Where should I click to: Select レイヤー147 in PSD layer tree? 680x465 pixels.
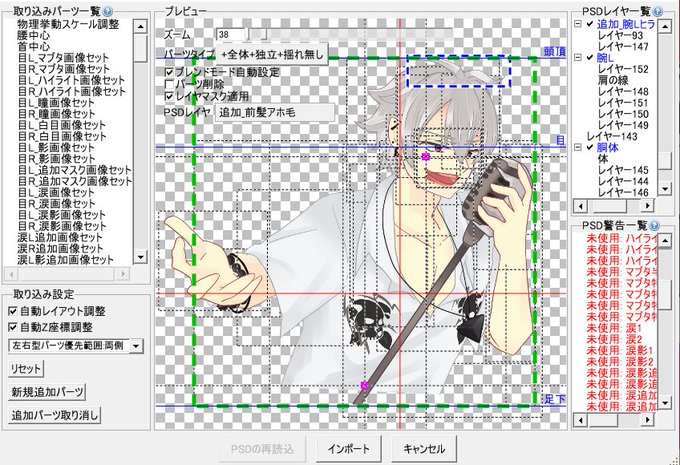click(623, 46)
